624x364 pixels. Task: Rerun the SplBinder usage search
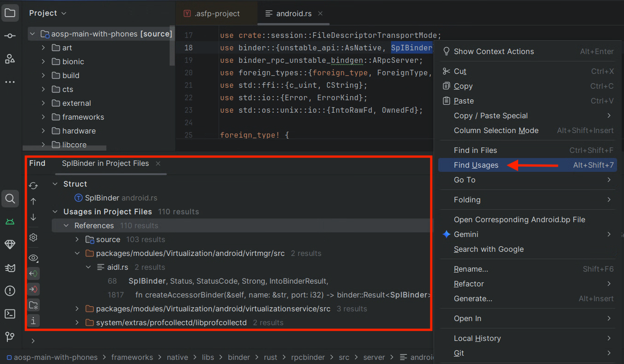click(x=33, y=185)
